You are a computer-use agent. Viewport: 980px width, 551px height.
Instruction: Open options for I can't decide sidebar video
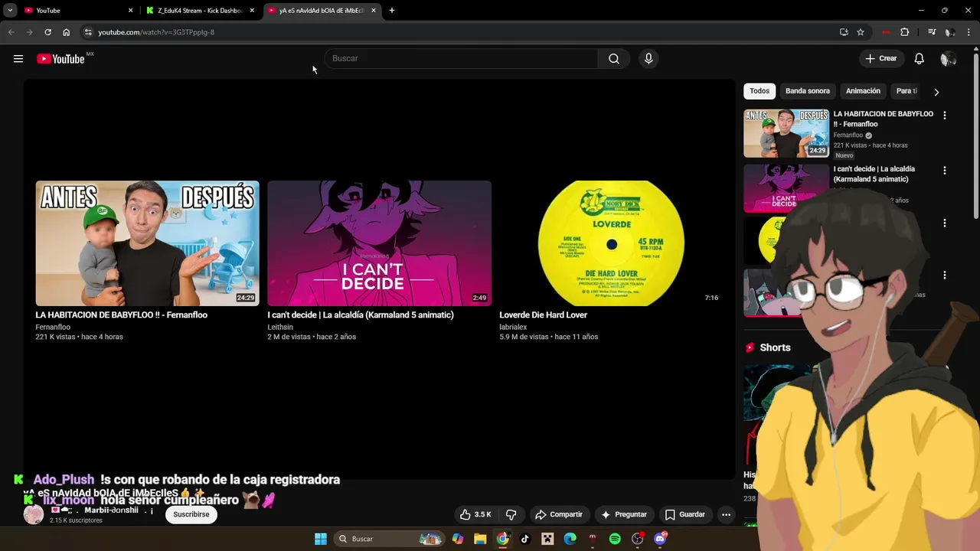[945, 171]
